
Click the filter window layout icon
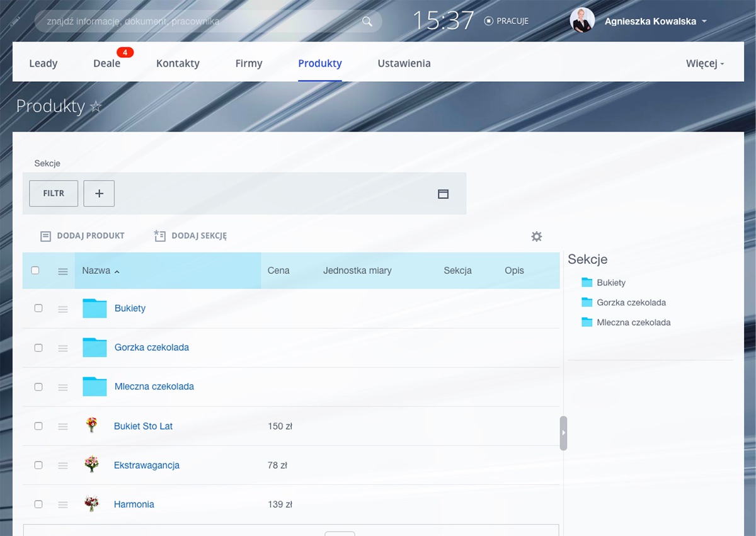[443, 194]
